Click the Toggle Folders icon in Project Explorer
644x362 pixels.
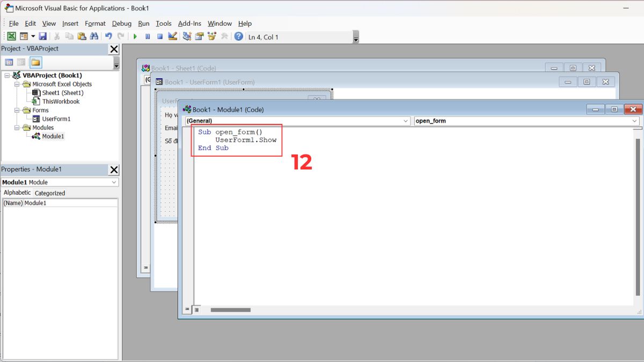[x=35, y=62]
